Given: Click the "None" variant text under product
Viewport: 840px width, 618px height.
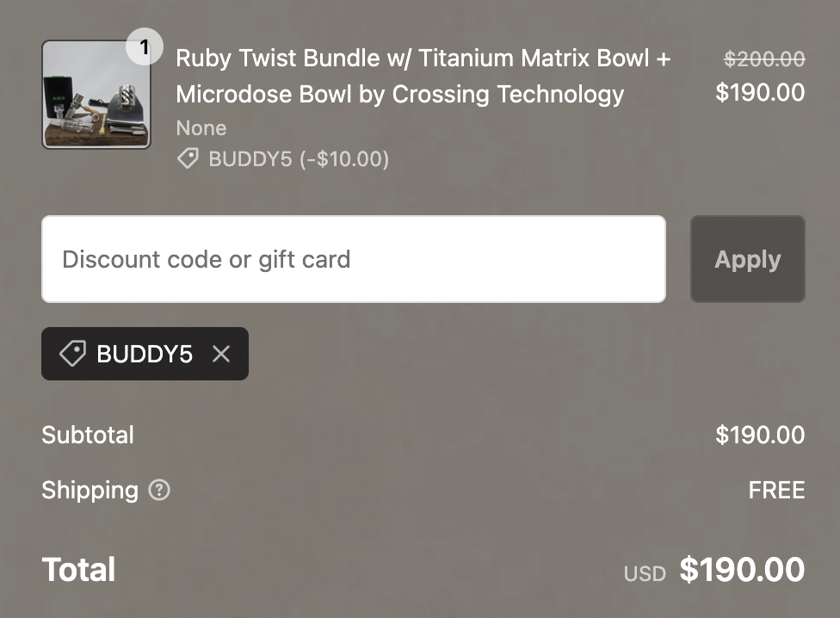Looking at the screenshot, I should (x=201, y=128).
